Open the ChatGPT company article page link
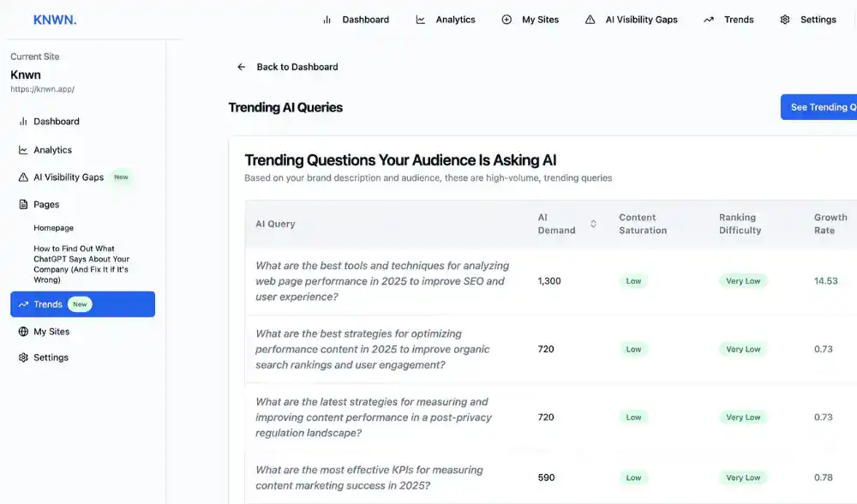 coord(81,264)
